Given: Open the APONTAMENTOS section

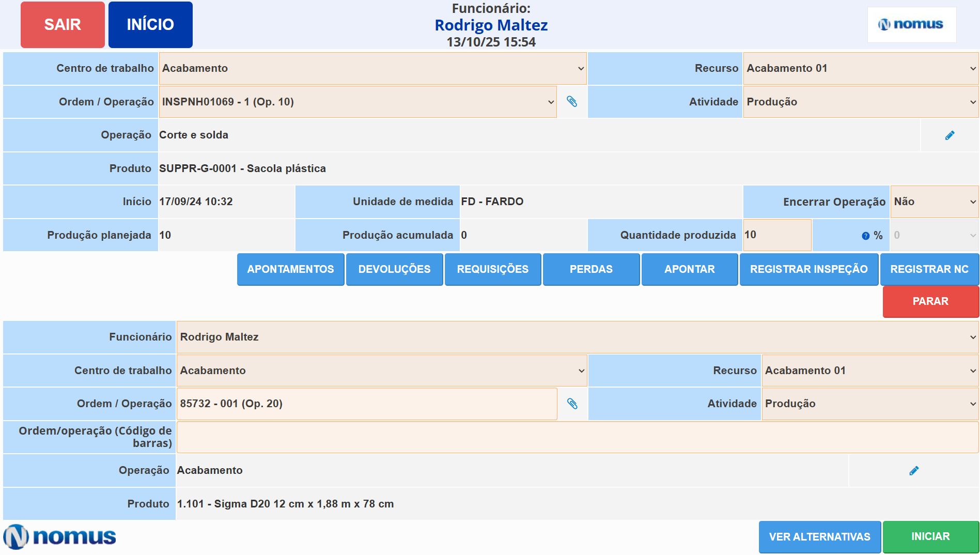Looking at the screenshot, I should coord(290,269).
